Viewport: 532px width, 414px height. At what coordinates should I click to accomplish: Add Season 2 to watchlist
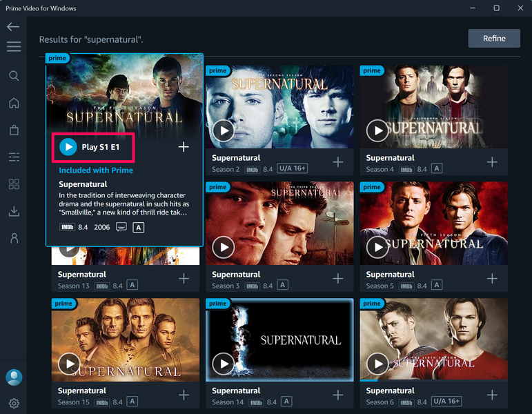point(338,162)
